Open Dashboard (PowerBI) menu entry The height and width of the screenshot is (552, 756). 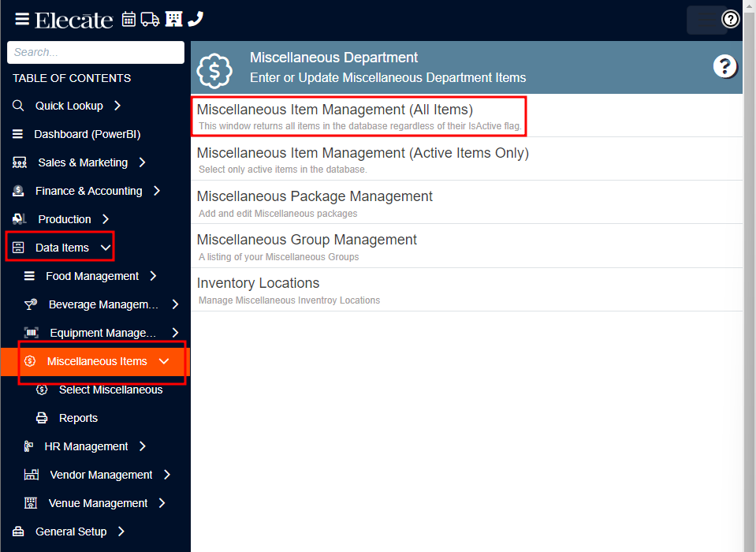(88, 134)
